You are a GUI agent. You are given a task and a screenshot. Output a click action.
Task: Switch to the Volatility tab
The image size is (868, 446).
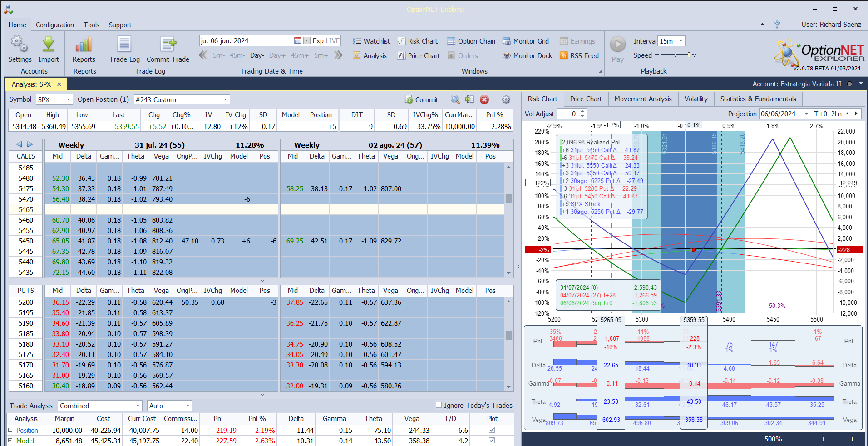[696, 99]
